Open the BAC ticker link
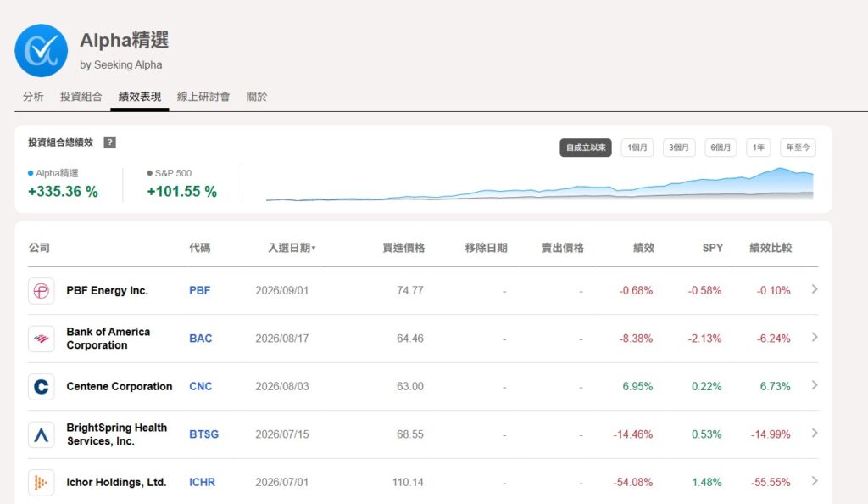The height and width of the screenshot is (504, 868). (x=200, y=339)
